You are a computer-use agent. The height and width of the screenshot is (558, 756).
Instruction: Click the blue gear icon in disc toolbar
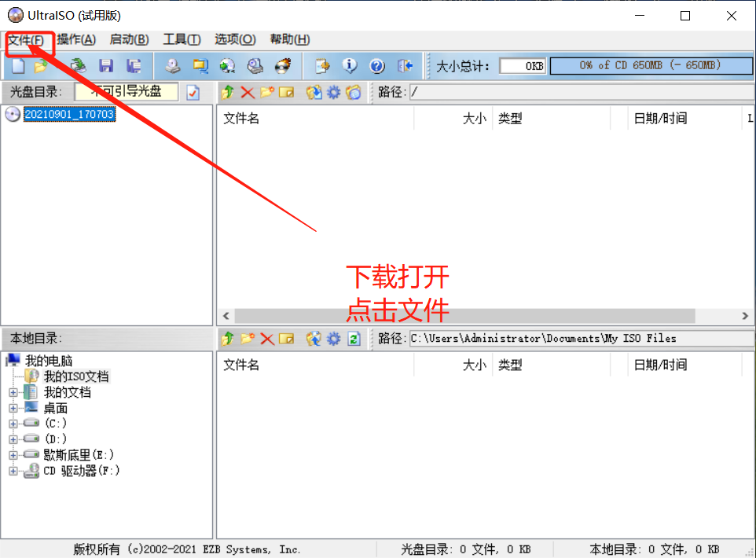click(x=334, y=92)
